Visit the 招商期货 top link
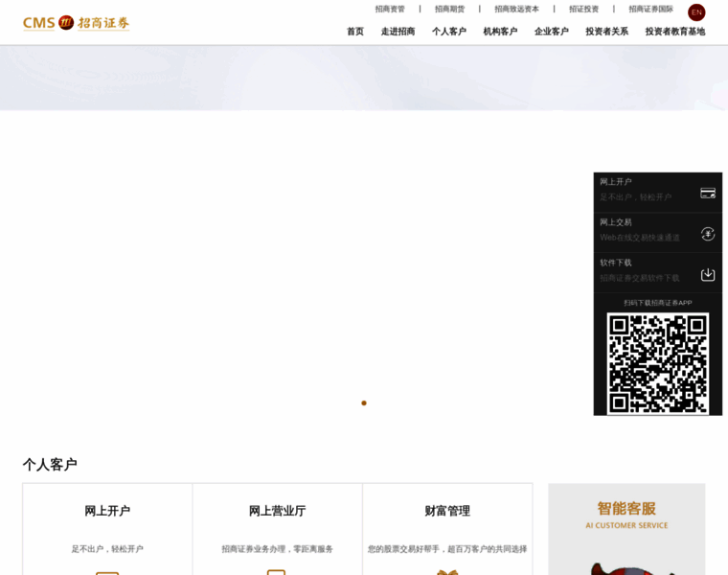The width and height of the screenshot is (728, 575). [449, 9]
